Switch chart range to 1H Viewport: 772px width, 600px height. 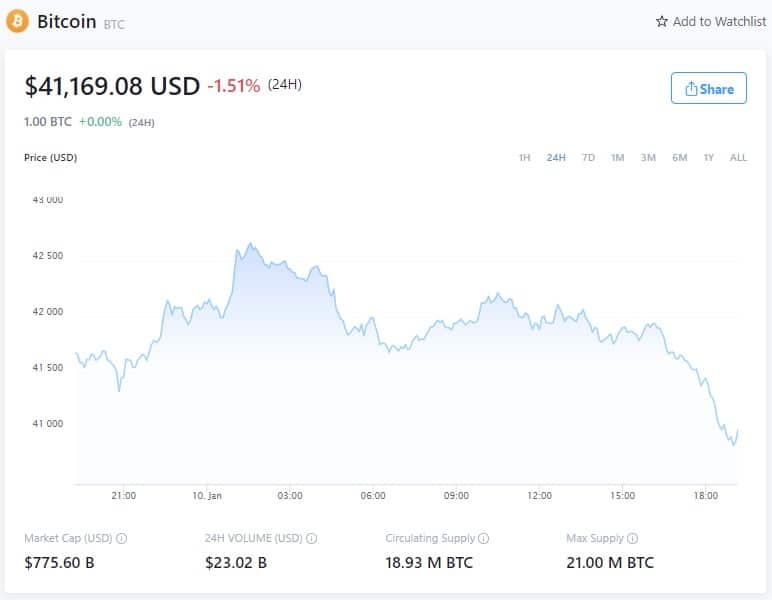(524, 158)
